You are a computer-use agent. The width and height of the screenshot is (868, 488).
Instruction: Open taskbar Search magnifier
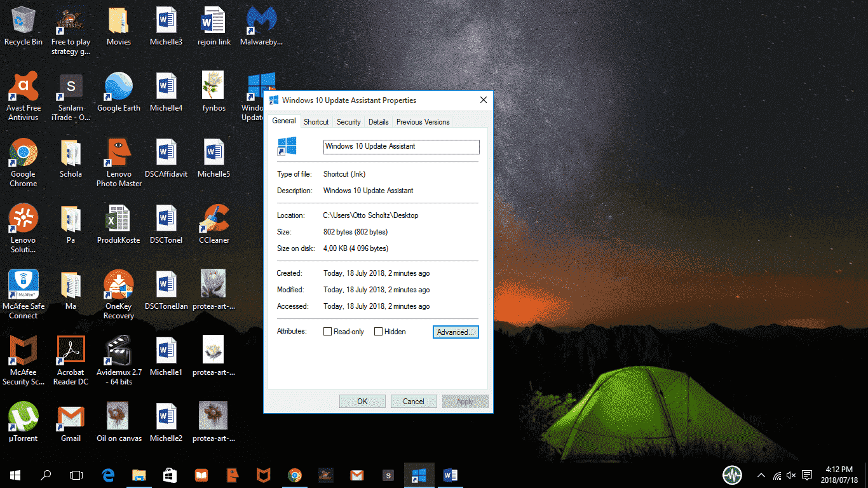[x=46, y=475]
